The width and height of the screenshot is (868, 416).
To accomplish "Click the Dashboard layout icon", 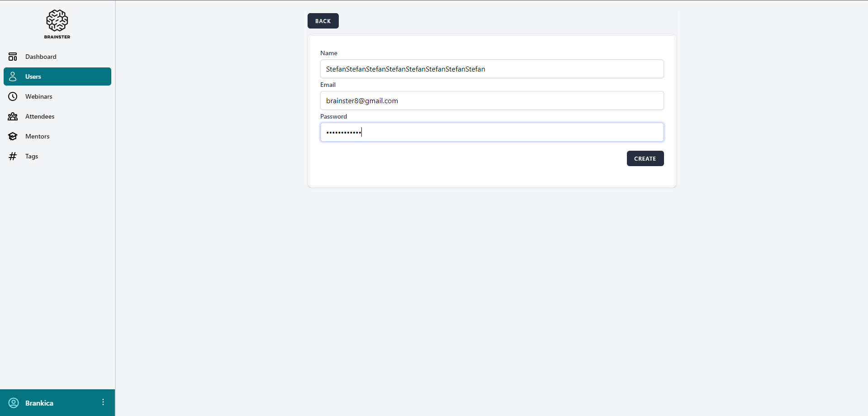I will pyautogui.click(x=13, y=57).
